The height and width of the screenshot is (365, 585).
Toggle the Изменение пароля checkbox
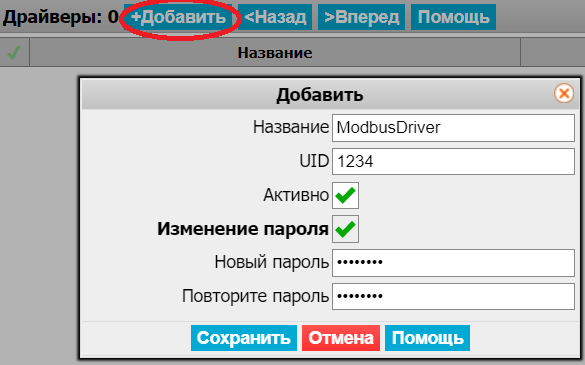[345, 229]
